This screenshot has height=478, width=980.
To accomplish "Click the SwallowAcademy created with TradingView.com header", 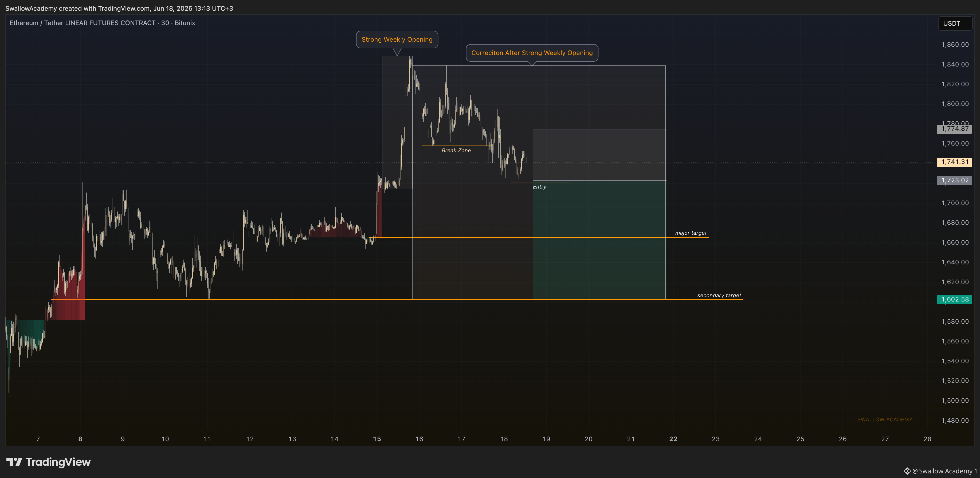I will point(119,8).
